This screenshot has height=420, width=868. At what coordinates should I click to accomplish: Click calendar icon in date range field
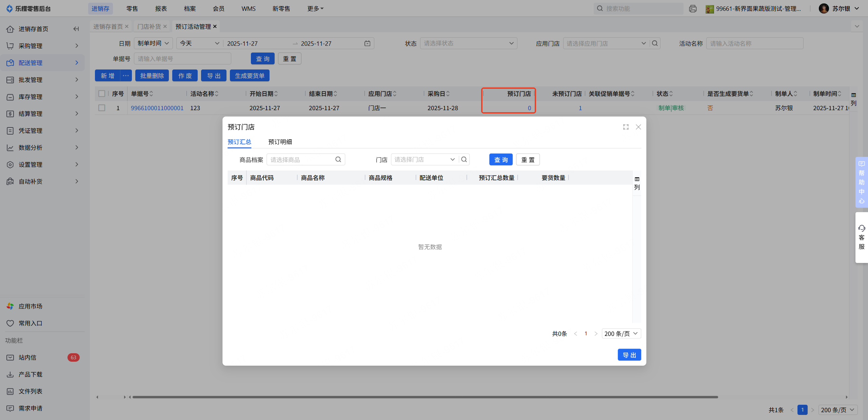tap(367, 43)
